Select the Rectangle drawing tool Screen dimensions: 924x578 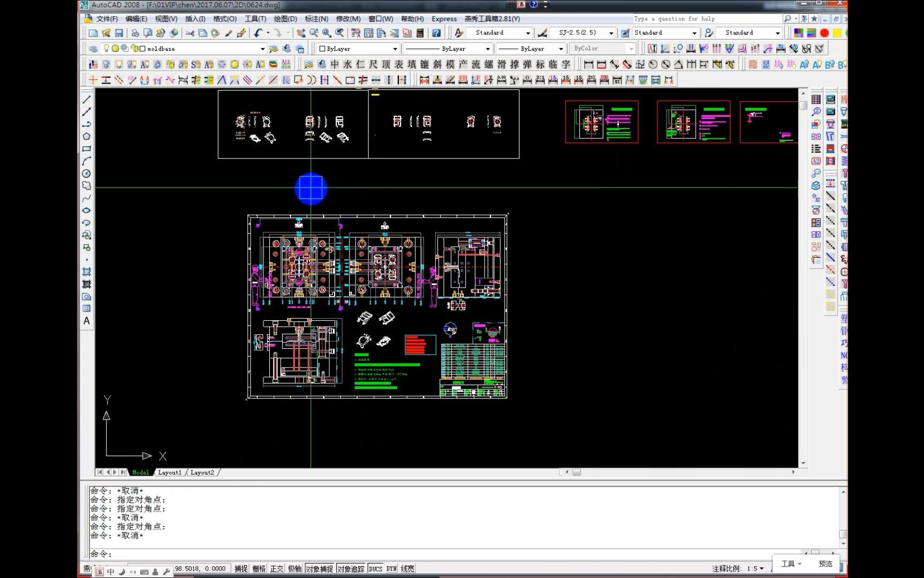86,149
